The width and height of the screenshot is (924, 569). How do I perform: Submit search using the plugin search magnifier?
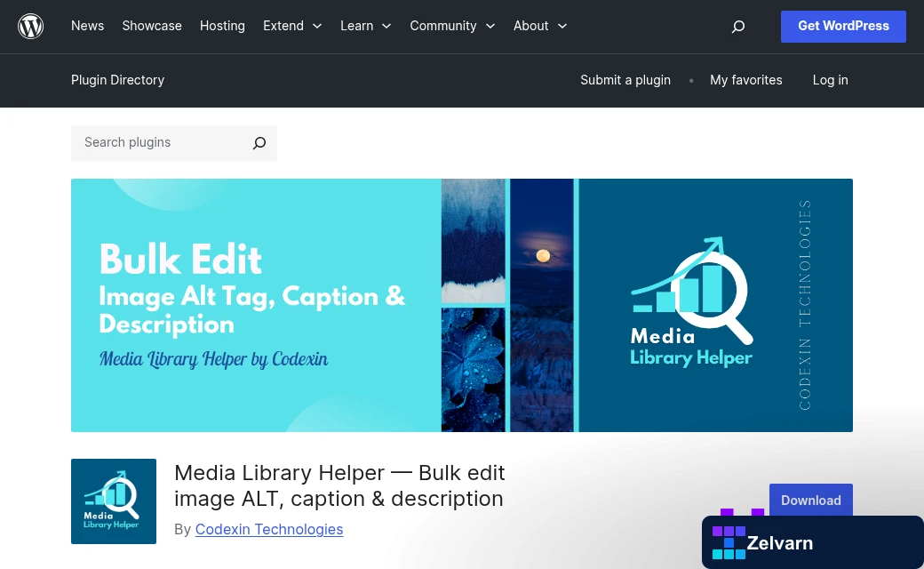[259, 142]
